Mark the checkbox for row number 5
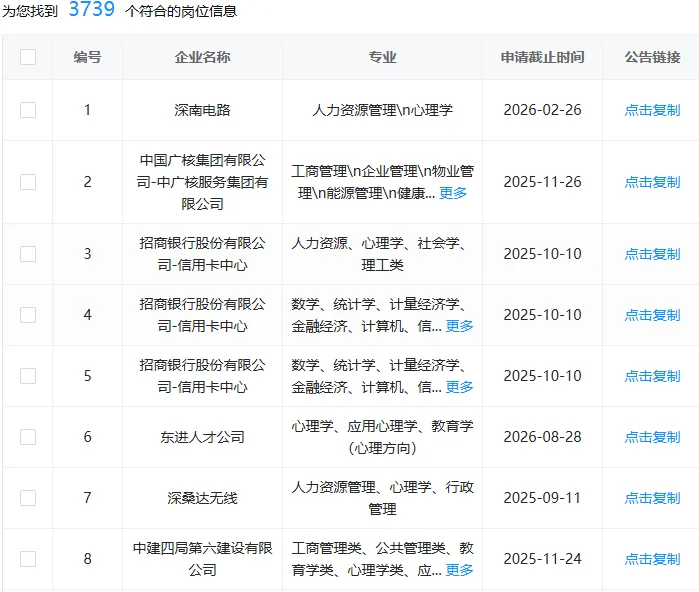Viewport: 699px width, 592px height. [28, 376]
